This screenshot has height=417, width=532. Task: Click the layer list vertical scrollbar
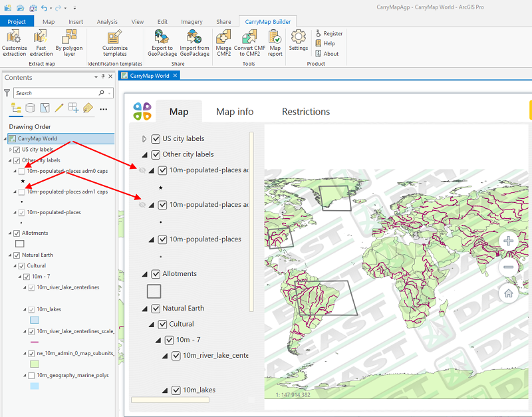tap(251, 221)
